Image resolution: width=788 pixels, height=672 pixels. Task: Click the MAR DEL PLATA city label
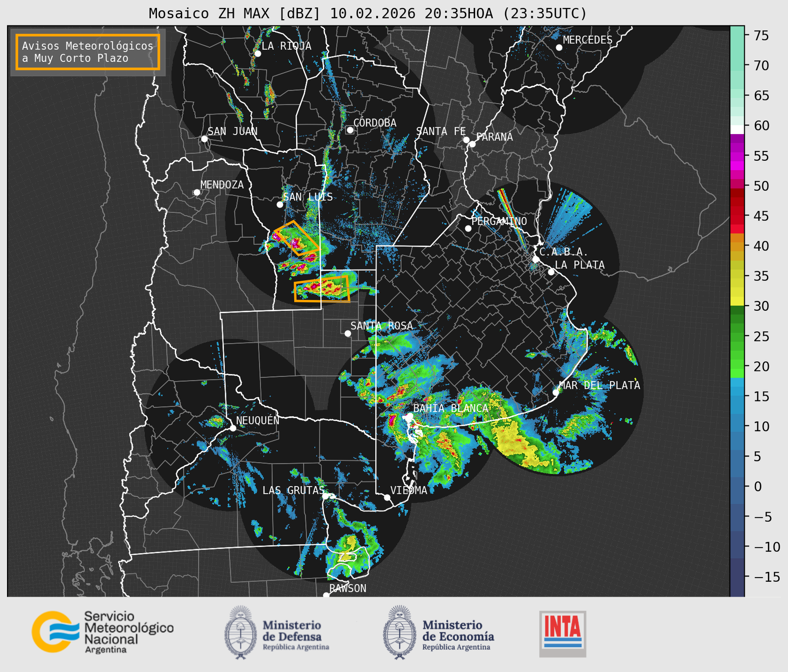(x=599, y=386)
